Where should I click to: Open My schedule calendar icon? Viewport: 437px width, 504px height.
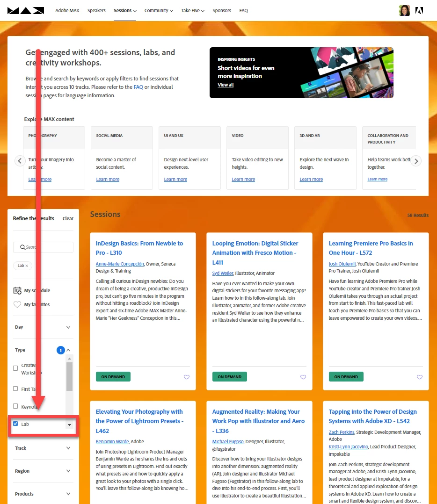point(17,291)
